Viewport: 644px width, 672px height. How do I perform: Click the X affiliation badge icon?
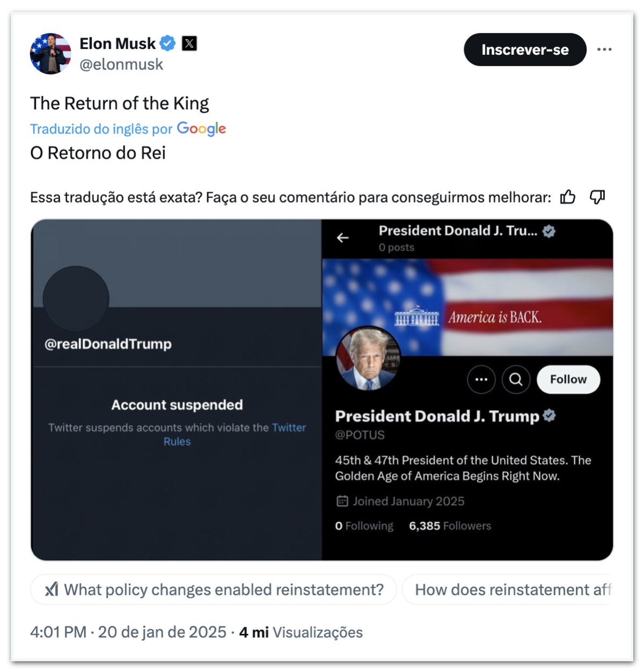coord(189,43)
